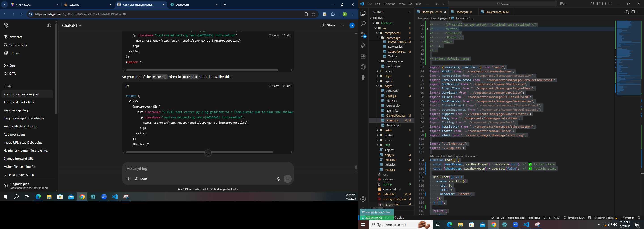This screenshot has height=229, width=644.
Task: Unfold collapsed code at line 56
Action: 427,29
